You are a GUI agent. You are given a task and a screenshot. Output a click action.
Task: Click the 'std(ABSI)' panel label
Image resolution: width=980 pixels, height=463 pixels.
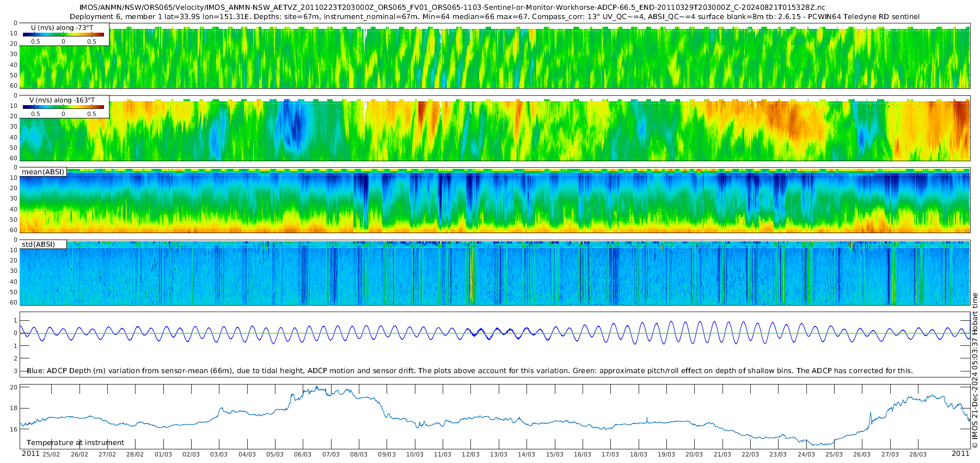(38, 245)
